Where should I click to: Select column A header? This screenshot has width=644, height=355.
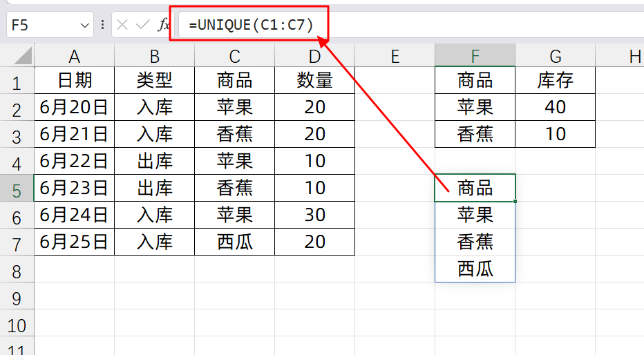[x=75, y=56]
